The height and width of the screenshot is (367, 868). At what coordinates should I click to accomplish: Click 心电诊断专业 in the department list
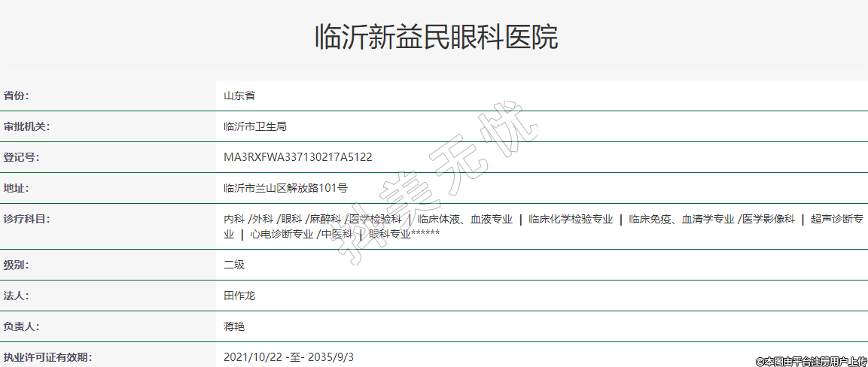tap(282, 234)
